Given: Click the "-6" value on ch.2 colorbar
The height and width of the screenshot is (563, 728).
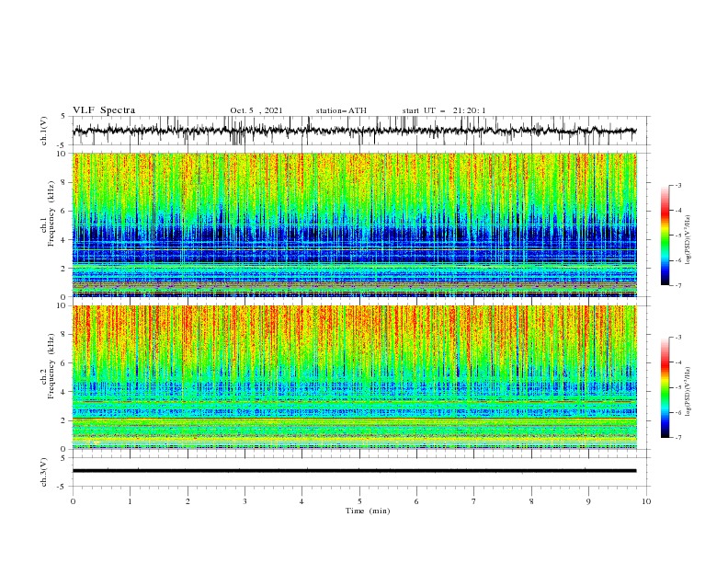Looking at the screenshot, I should click(x=678, y=412).
